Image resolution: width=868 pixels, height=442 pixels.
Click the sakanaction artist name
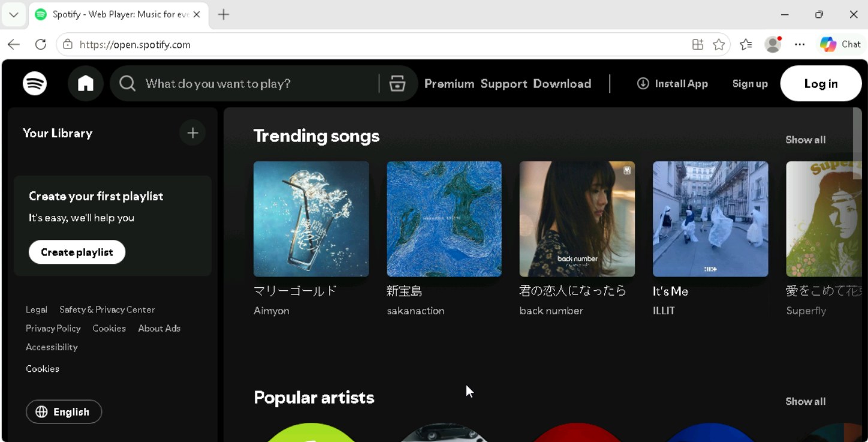pyautogui.click(x=415, y=311)
